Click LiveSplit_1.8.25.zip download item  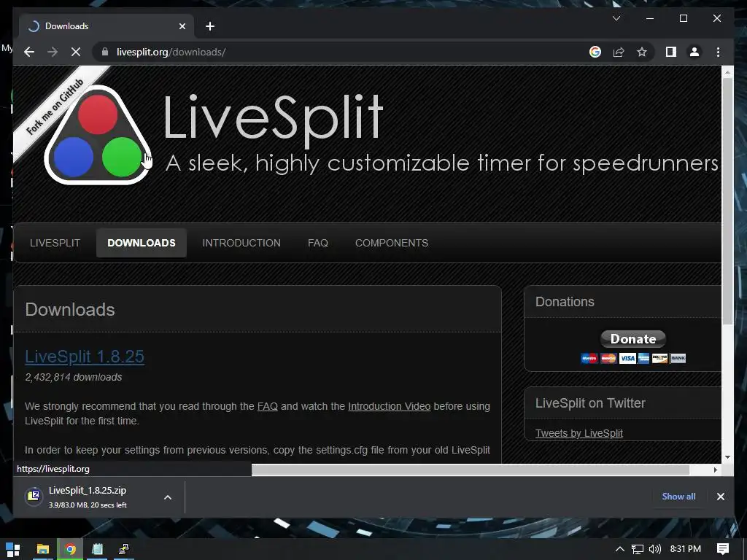(88, 497)
